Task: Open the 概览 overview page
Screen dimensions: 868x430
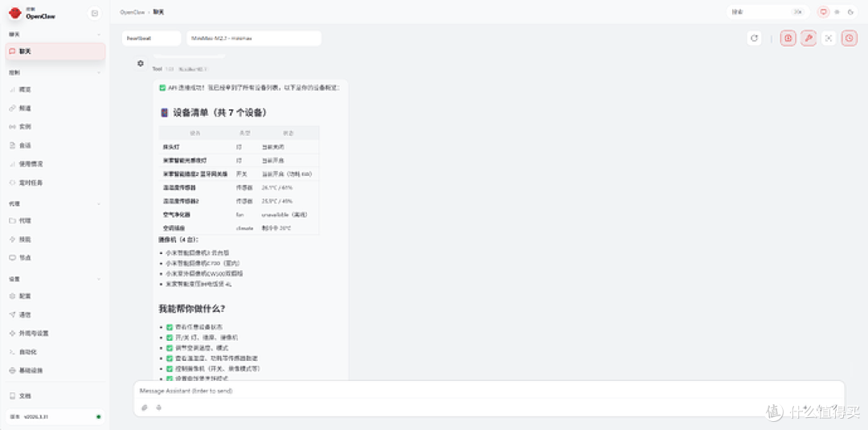Action: tap(55, 89)
